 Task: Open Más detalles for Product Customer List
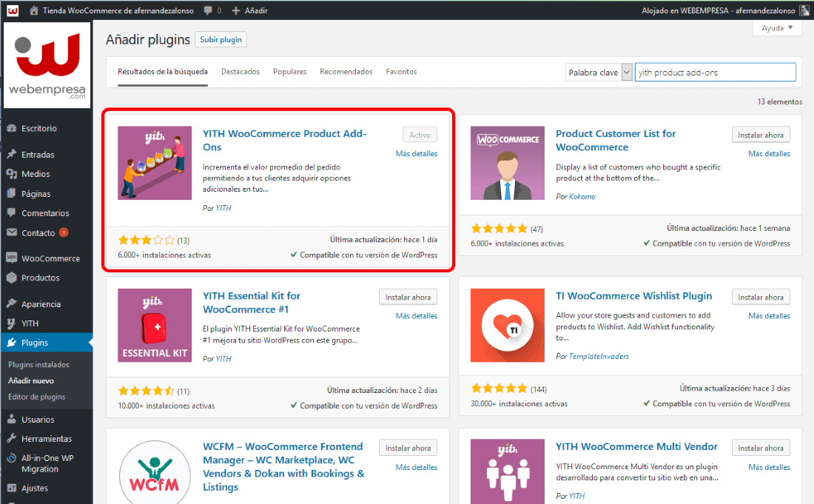coord(770,154)
